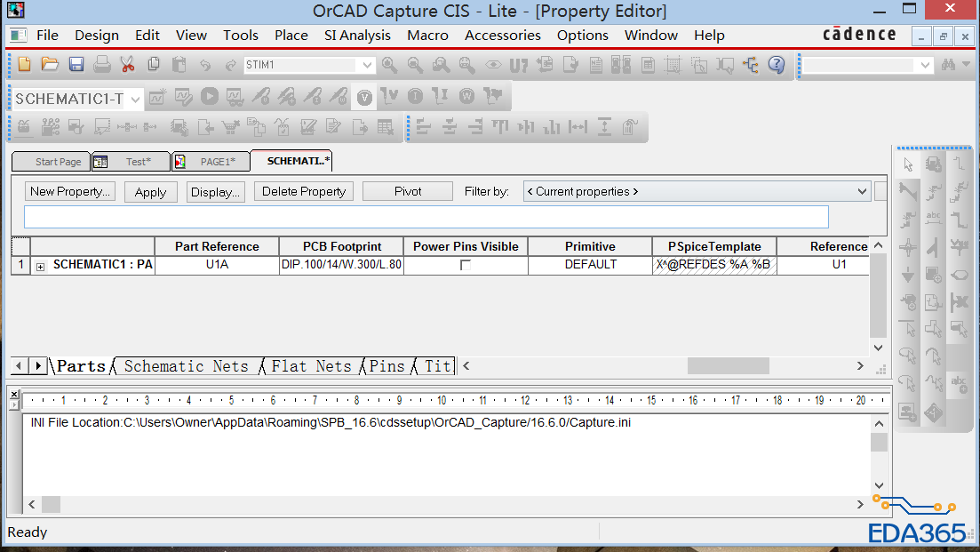Image resolution: width=980 pixels, height=552 pixels.
Task: Click the Align Left icon
Action: (x=424, y=127)
